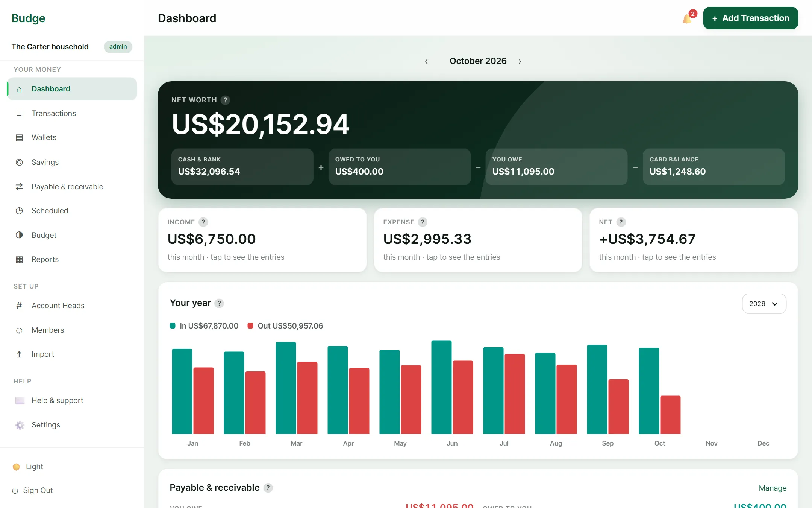Open the Expense US$2,995.33 card
Viewport: 812px width, 508px height.
[478, 240]
